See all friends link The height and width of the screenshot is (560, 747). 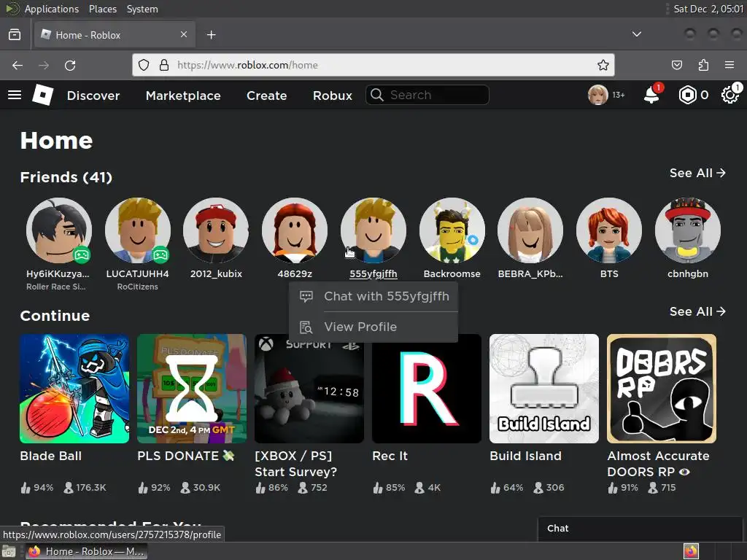pyautogui.click(x=697, y=173)
